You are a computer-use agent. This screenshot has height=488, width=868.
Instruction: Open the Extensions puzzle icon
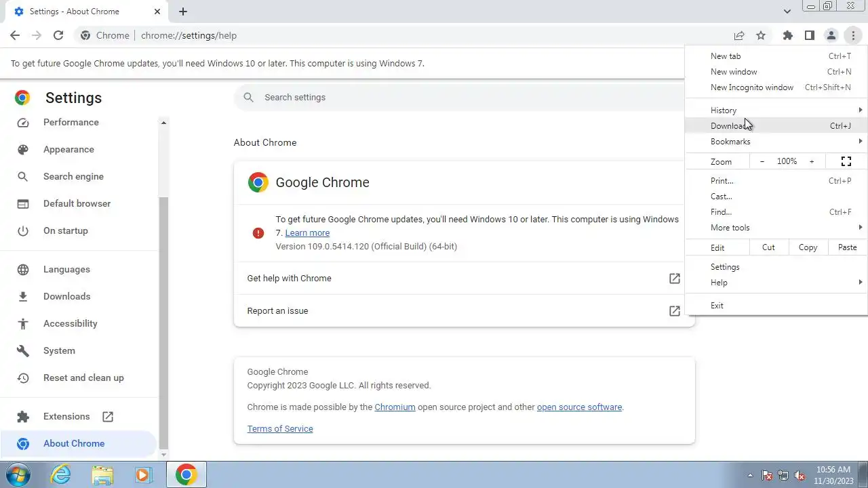click(x=788, y=35)
